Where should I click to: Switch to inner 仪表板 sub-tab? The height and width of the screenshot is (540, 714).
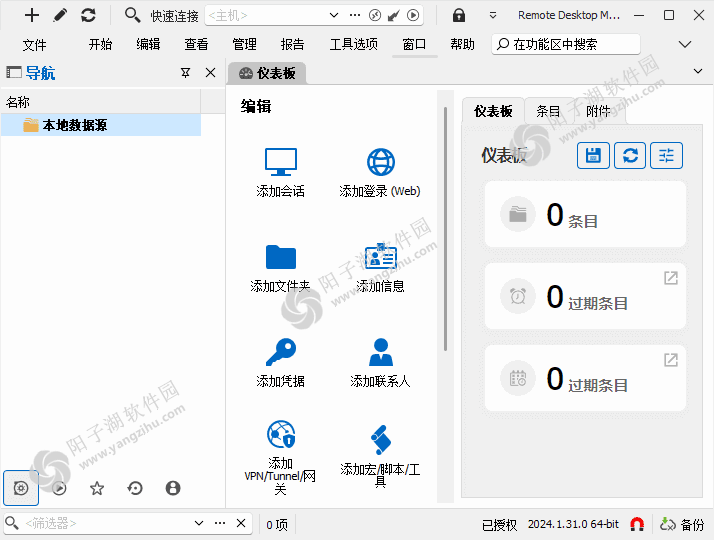tap(493, 111)
